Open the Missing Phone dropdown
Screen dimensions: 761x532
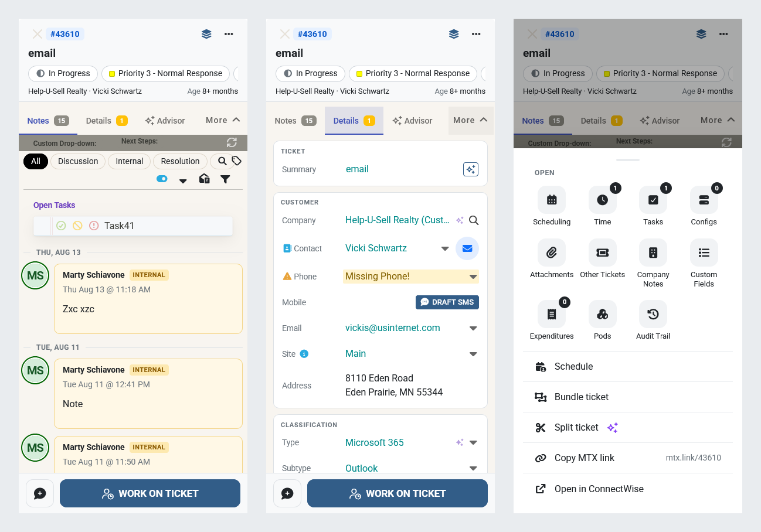473,277
